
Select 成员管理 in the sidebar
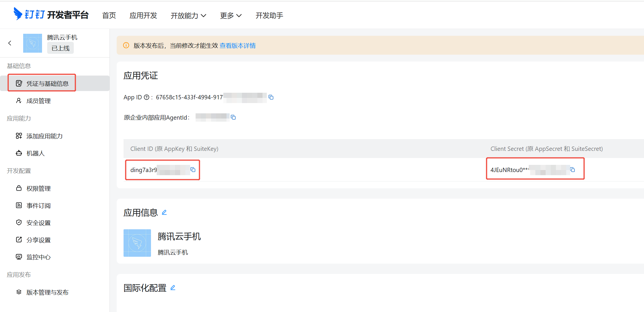tap(38, 101)
